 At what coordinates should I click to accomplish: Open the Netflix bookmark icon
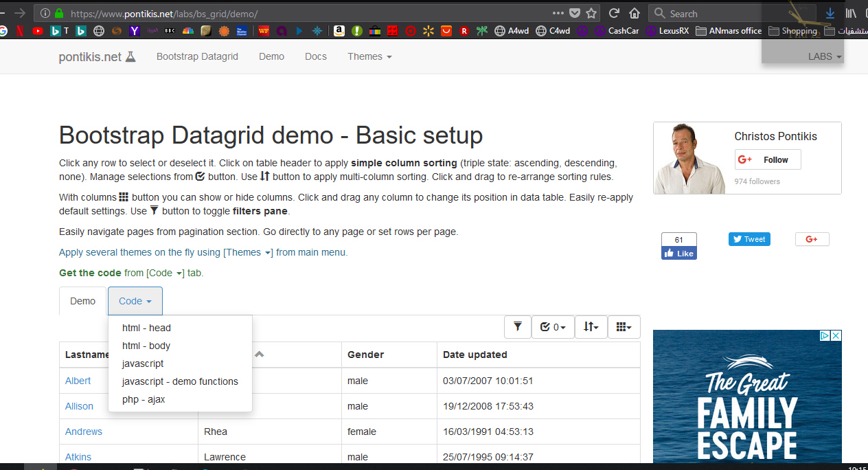tap(20, 31)
